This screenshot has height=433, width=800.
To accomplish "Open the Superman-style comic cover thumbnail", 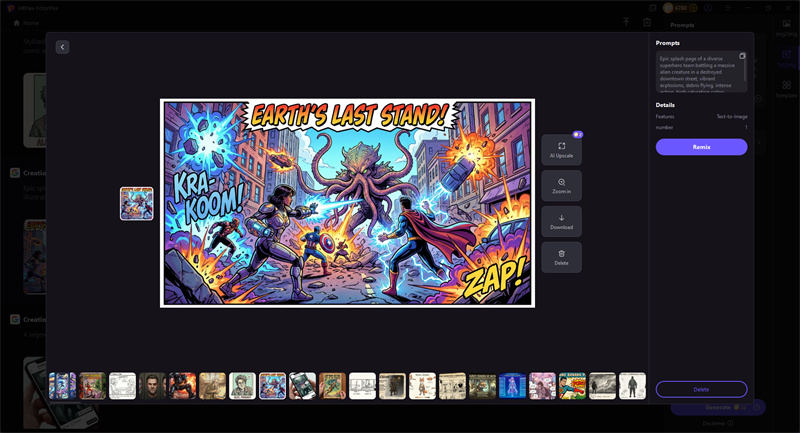I will (x=572, y=386).
